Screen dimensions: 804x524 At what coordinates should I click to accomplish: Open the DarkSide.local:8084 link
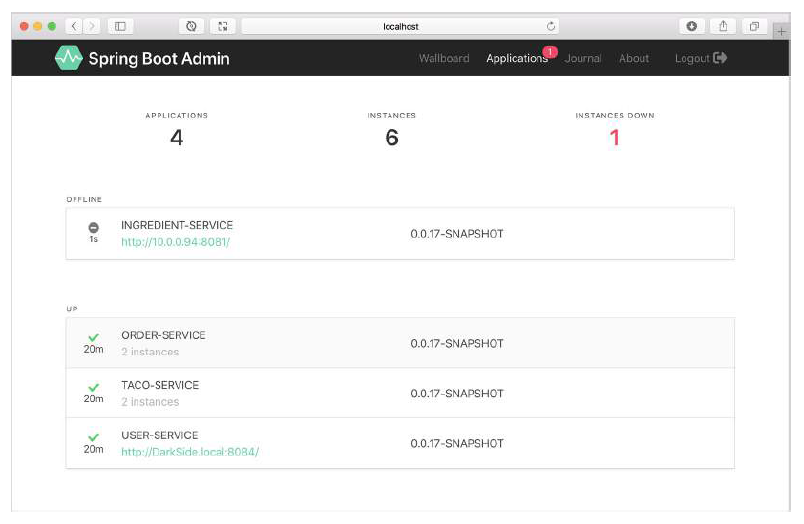coord(190,452)
